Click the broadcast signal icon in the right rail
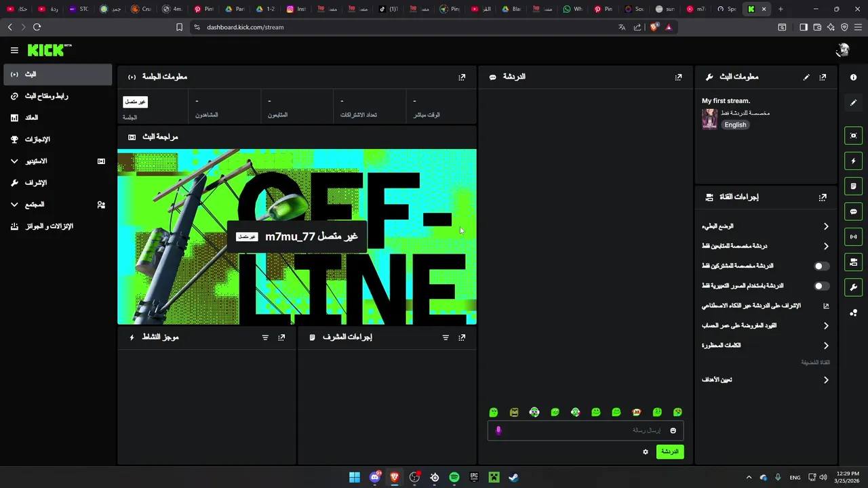 (853, 237)
